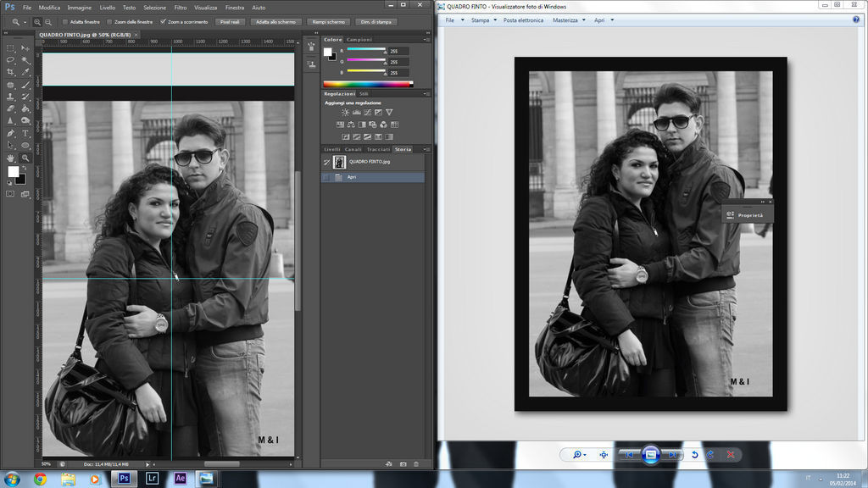Viewport: 868px width, 488px height.
Task: Open the Color panel options menu
Action: coord(426,40)
